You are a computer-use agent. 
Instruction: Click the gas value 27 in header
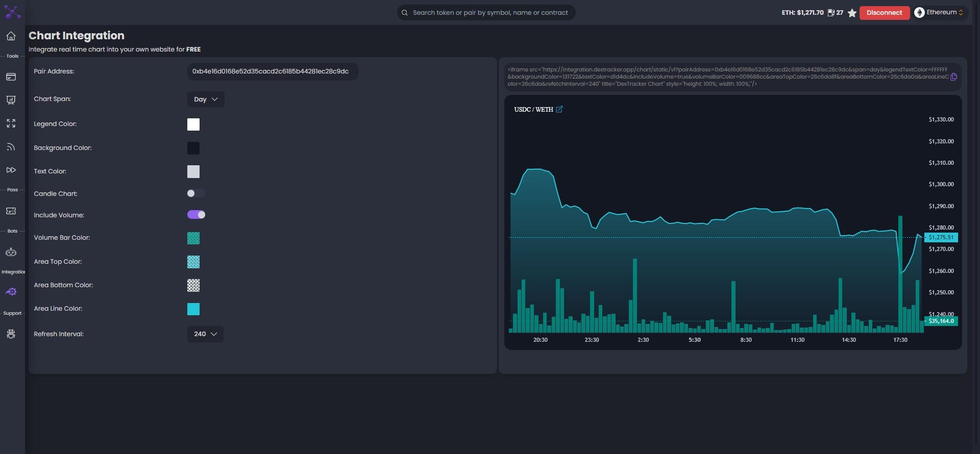[x=840, y=13]
